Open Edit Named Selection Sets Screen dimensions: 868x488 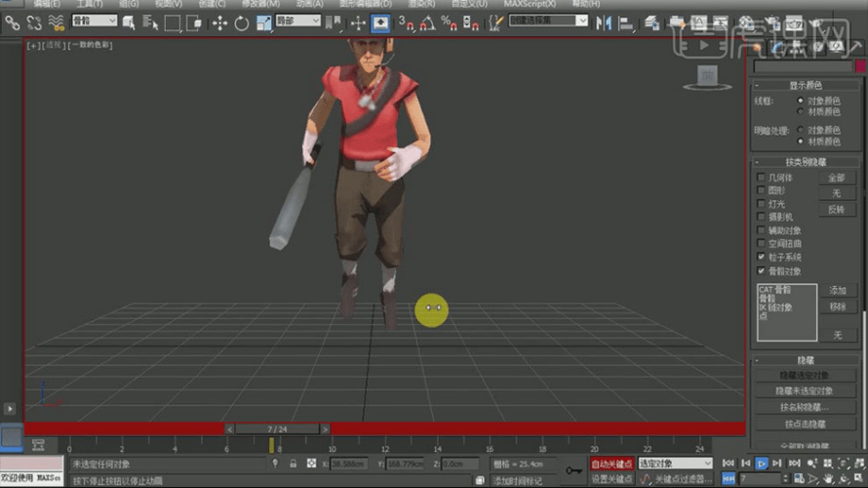pyautogui.click(x=495, y=22)
